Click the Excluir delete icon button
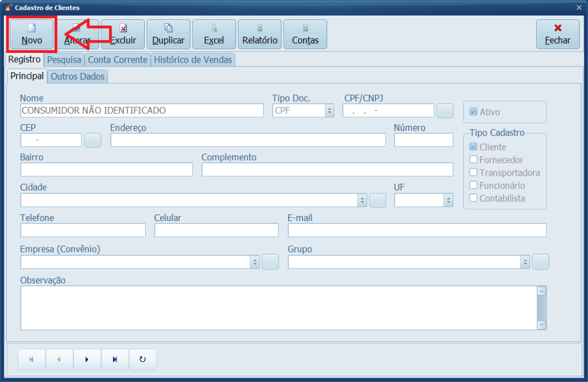The height and width of the screenshot is (382, 588). (x=123, y=34)
